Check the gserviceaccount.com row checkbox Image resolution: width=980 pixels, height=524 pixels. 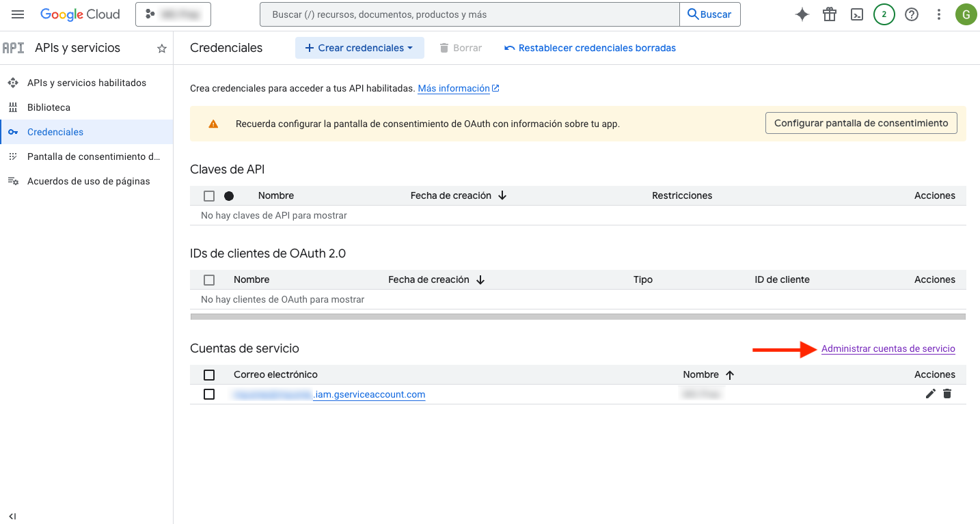click(209, 394)
